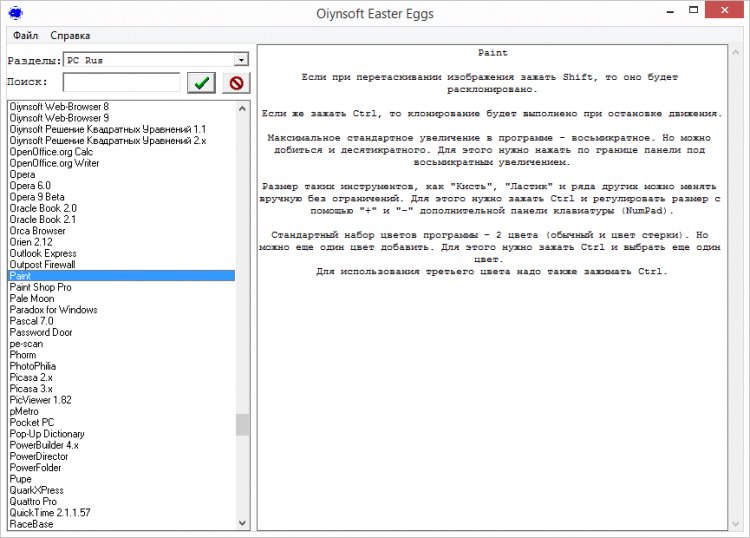Select pMetro entry
This screenshot has height=538, width=750.
click(x=122, y=411)
